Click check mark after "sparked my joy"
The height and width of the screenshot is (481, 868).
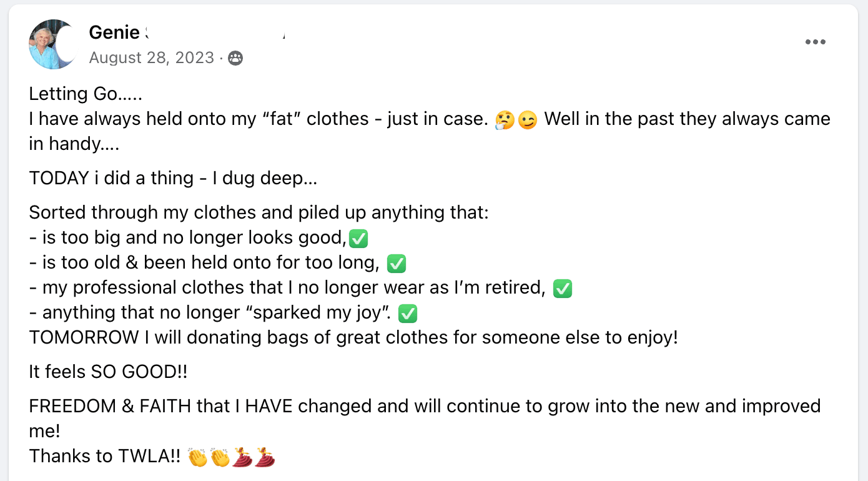pyautogui.click(x=407, y=314)
